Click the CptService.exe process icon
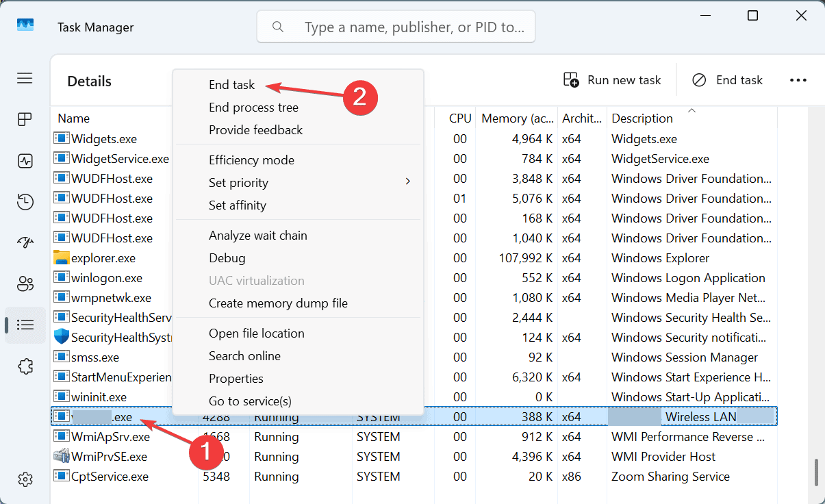The height and width of the screenshot is (504, 825). tap(62, 477)
